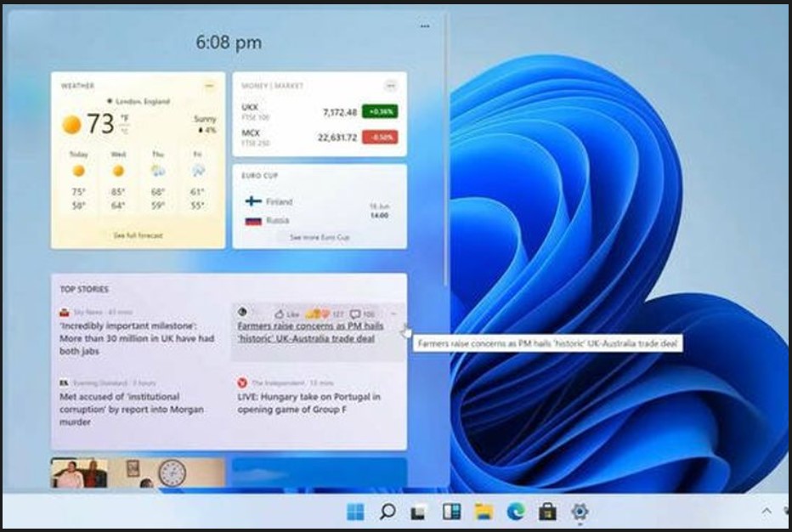Viewport: 792px width, 532px height.
Task: Show hidden system tray icons chevron
Action: click(x=767, y=511)
